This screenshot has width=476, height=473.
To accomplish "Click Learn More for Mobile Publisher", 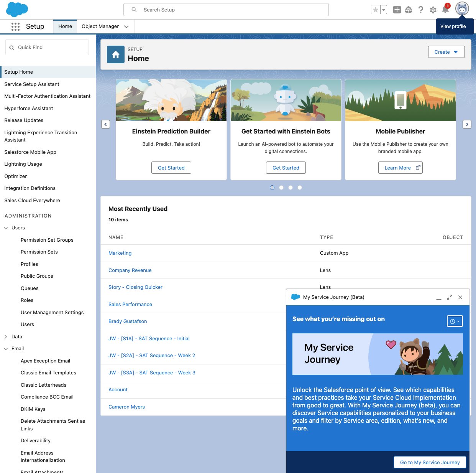I will pyautogui.click(x=400, y=168).
